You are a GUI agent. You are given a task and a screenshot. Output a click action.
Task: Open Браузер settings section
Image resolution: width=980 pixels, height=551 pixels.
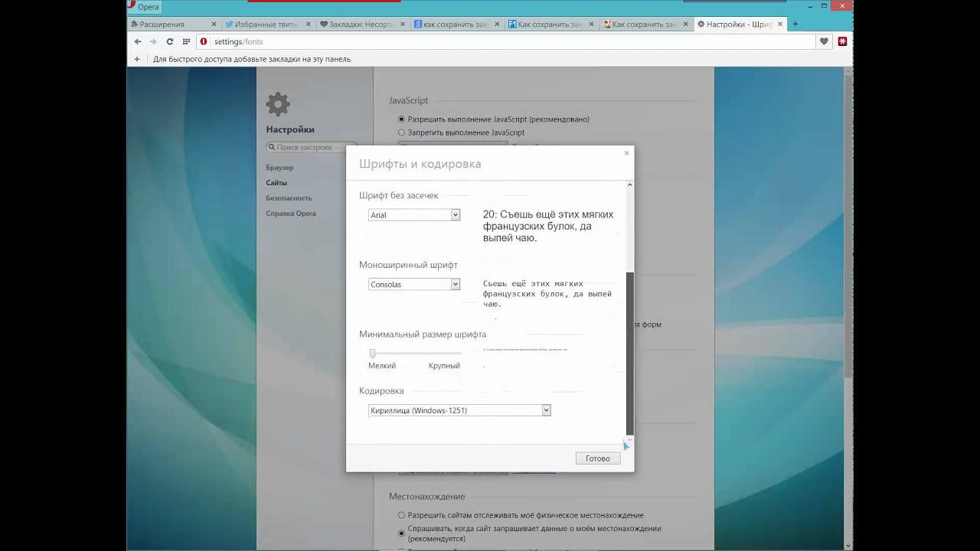(279, 168)
